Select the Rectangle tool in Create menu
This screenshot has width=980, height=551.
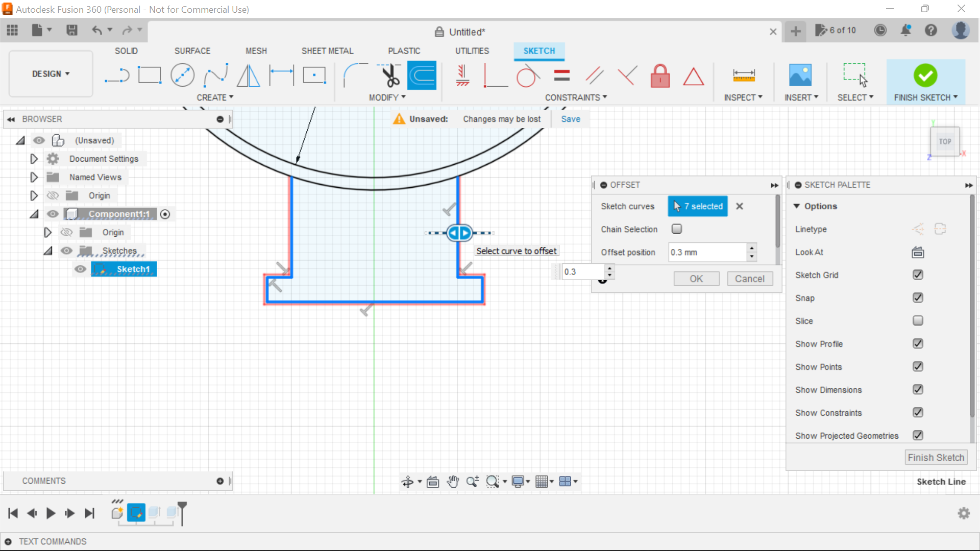[x=150, y=76]
